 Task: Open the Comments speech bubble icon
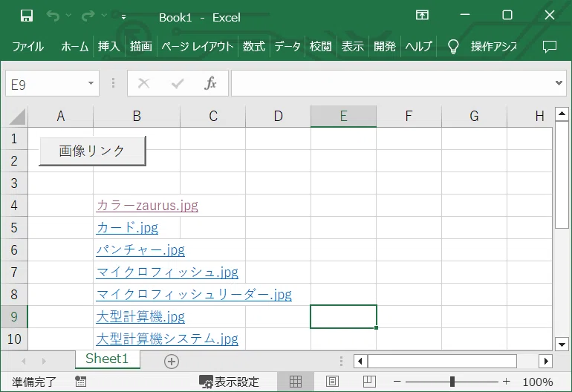tap(550, 47)
